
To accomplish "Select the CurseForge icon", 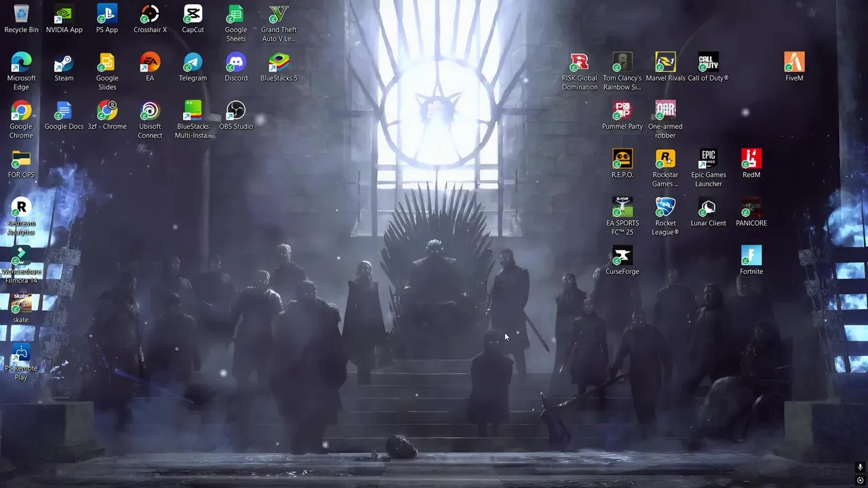I will click(x=622, y=256).
